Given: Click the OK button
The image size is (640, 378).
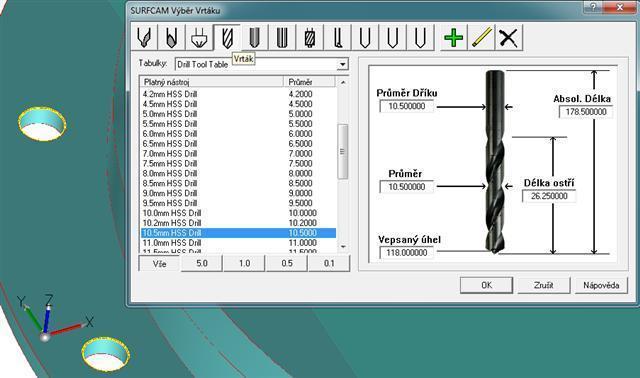Looking at the screenshot, I should [486, 285].
